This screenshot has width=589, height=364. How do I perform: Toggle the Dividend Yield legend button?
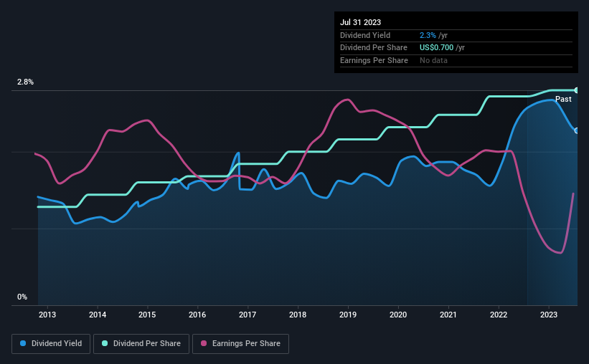[51, 344]
